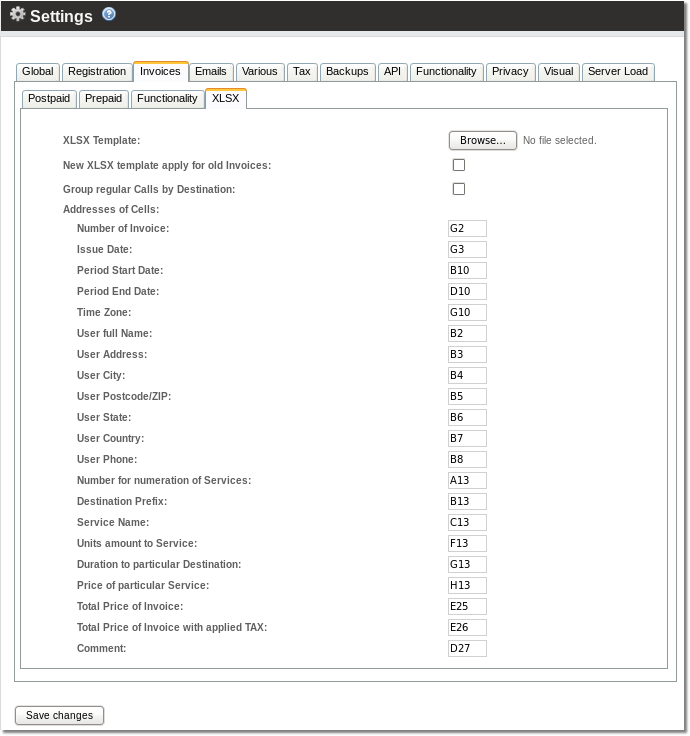Switch to the Global tab
Image resolution: width=690 pixels, height=736 pixels.
[38, 72]
